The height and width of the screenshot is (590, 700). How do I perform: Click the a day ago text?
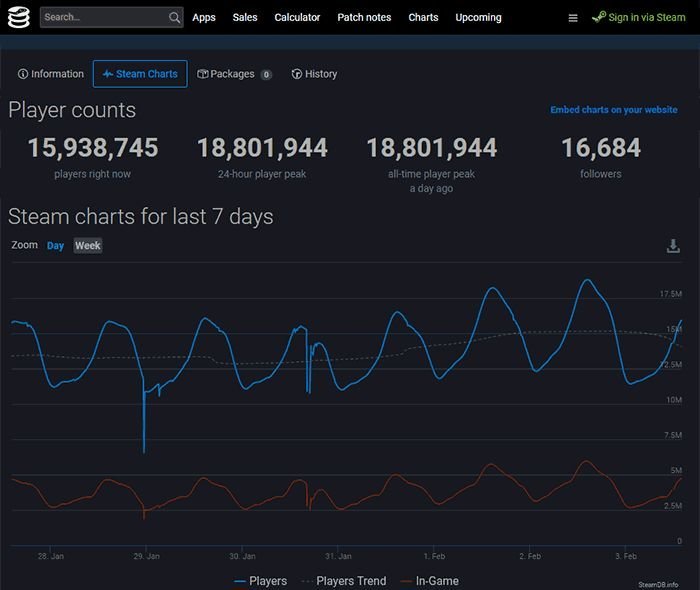pyautogui.click(x=431, y=189)
